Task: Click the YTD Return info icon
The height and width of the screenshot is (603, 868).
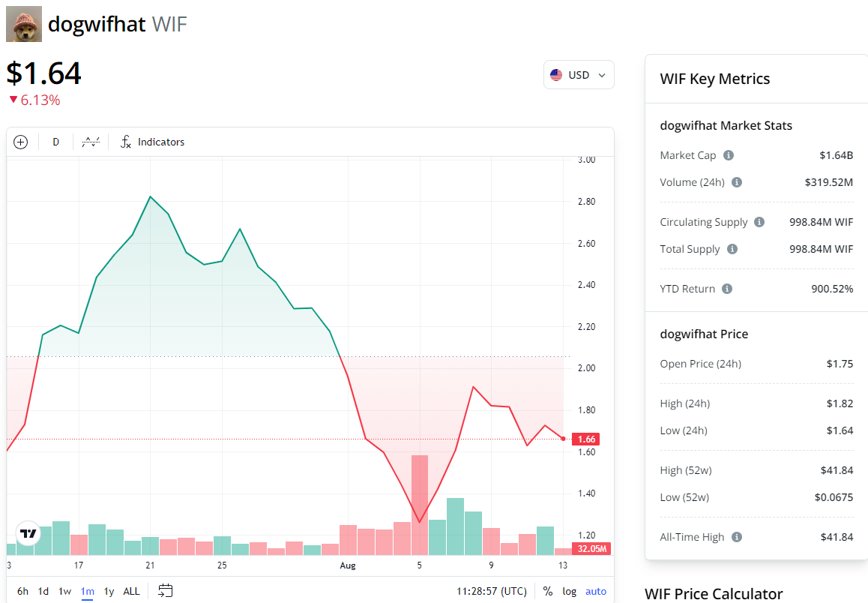Action: [x=727, y=289]
